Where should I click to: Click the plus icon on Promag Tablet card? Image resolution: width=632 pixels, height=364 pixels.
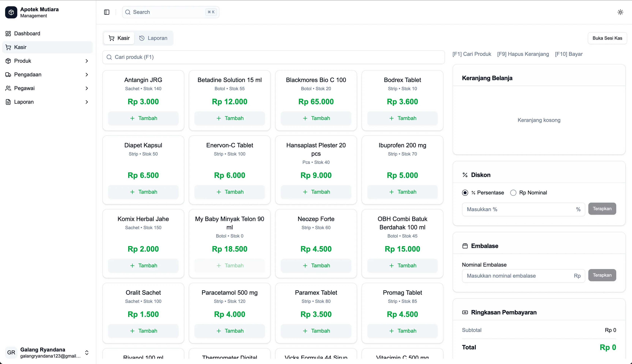pos(392,331)
